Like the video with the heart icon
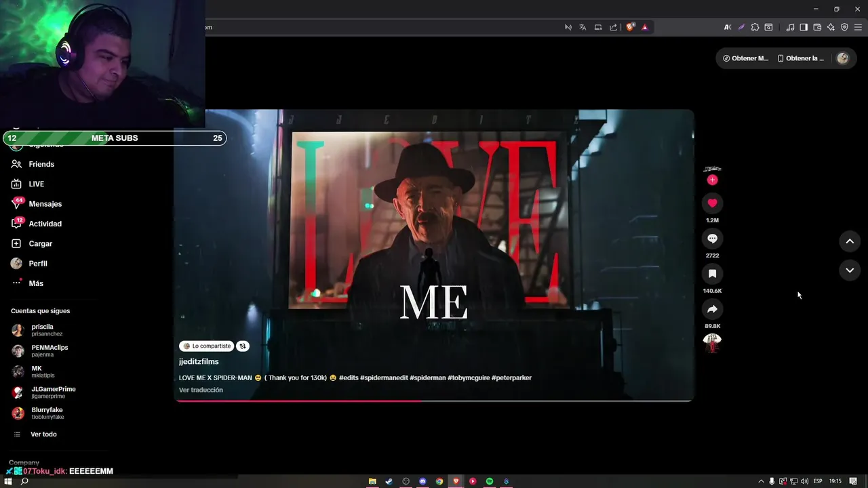 coord(712,203)
